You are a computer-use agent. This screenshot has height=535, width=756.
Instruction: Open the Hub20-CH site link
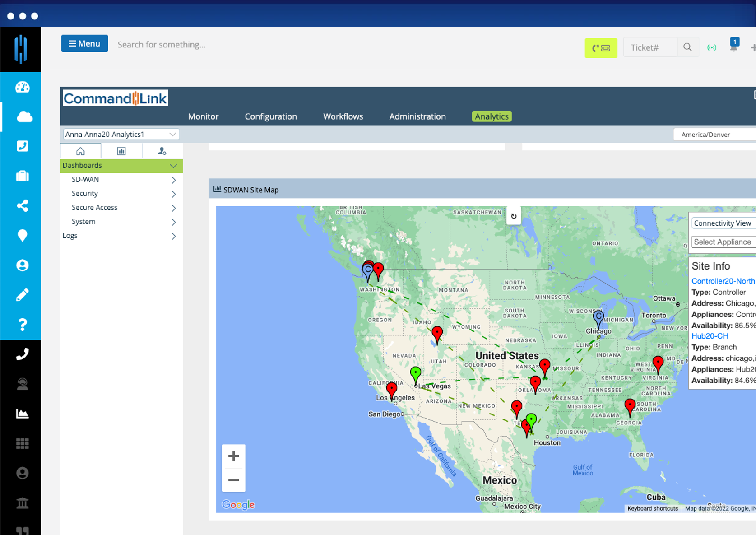(x=710, y=336)
